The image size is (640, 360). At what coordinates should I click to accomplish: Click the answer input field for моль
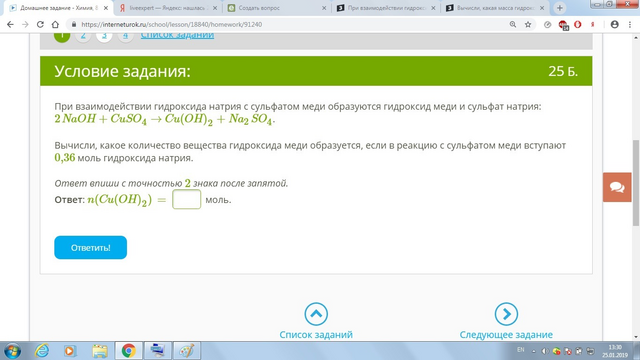coord(187,199)
